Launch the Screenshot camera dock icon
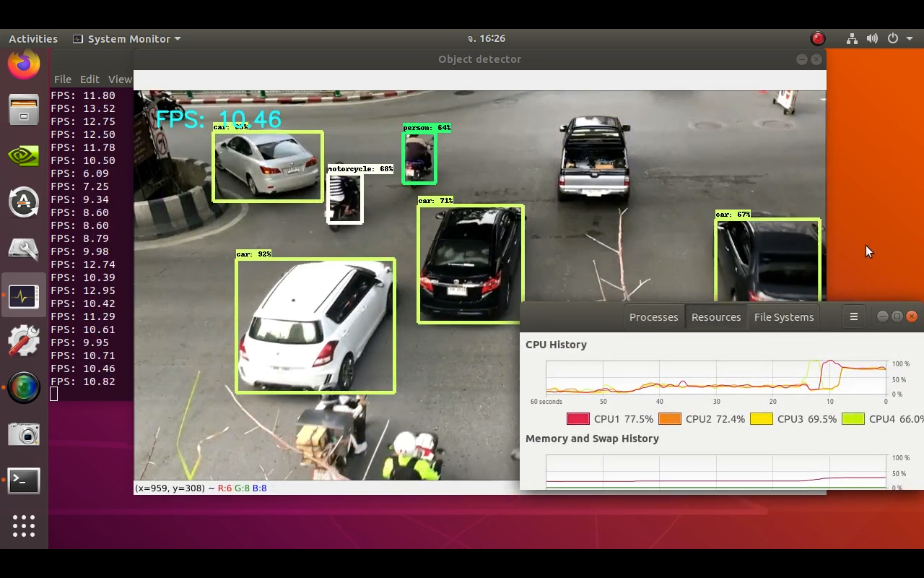924x578 pixels. (24, 434)
